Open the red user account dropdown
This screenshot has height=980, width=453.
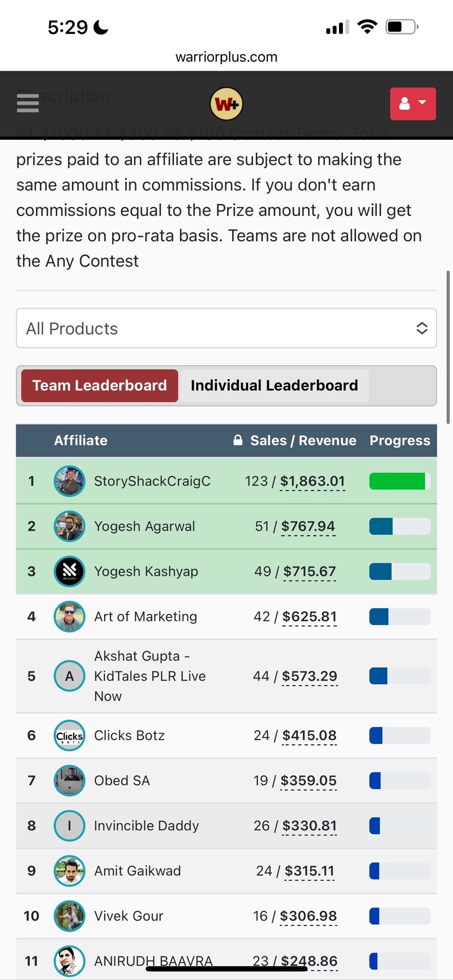pos(412,104)
